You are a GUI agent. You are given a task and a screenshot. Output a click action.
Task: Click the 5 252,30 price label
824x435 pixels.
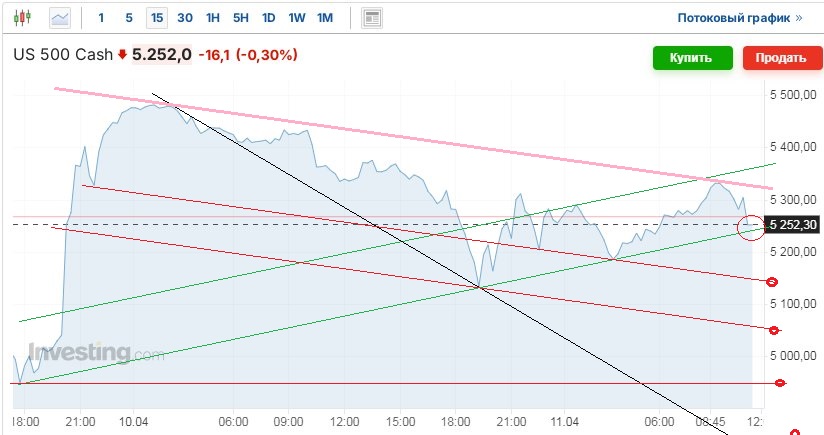[793, 225]
